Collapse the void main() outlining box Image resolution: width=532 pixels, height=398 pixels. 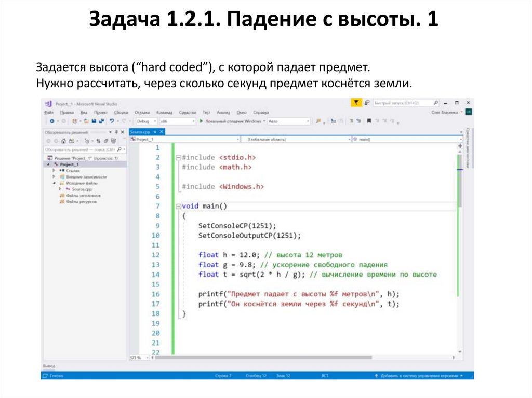tap(178, 206)
